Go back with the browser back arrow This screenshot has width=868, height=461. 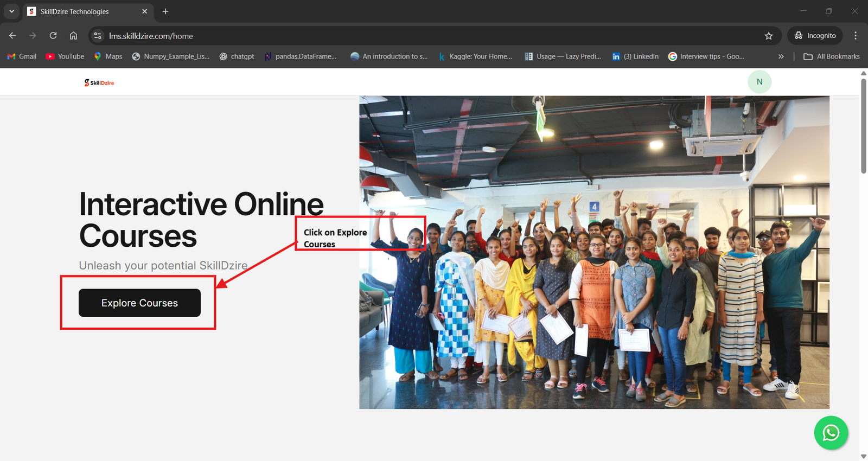[x=12, y=36]
